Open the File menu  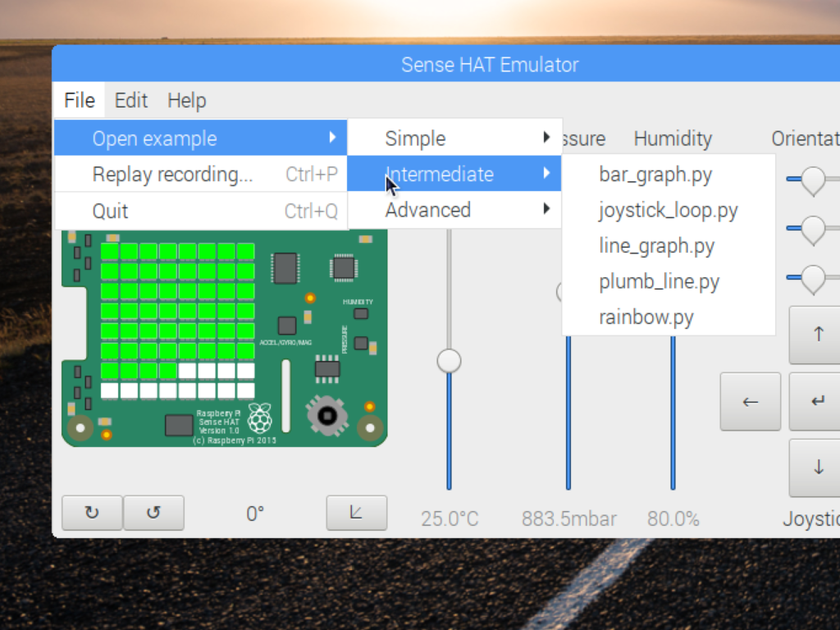[x=80, y=100]
